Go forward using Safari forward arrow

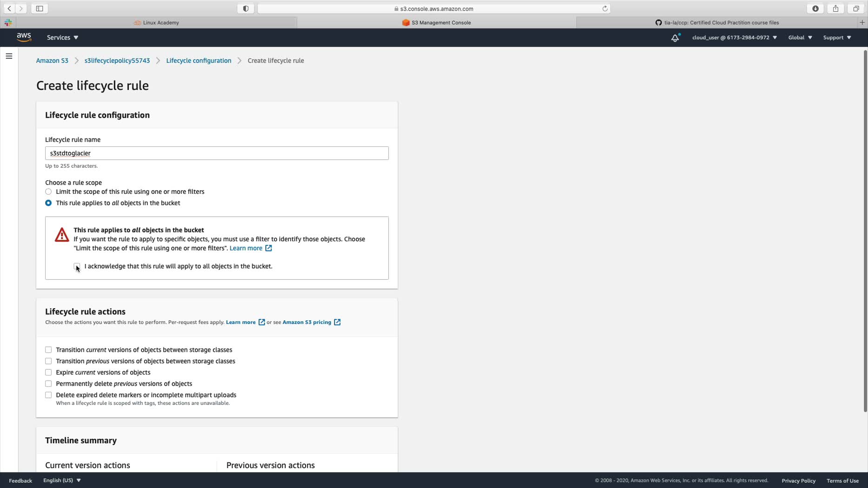tap(21, 8)
